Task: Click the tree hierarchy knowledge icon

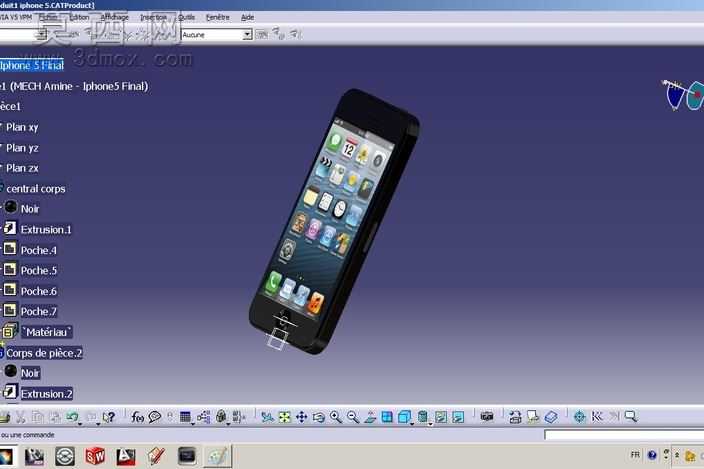Action: pos(203,417)
